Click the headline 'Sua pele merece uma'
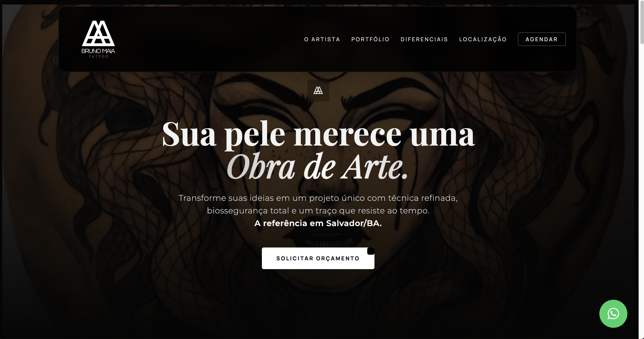Viewport: 644px width, 339px height. (318, 134)
